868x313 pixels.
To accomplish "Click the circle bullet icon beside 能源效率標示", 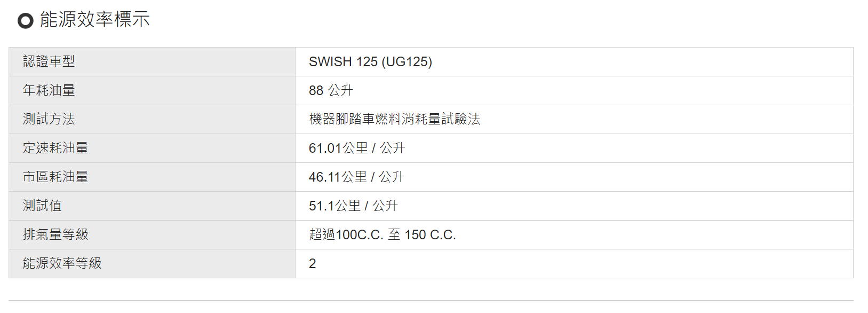I will pyautogui.click(x=25, y=21).
